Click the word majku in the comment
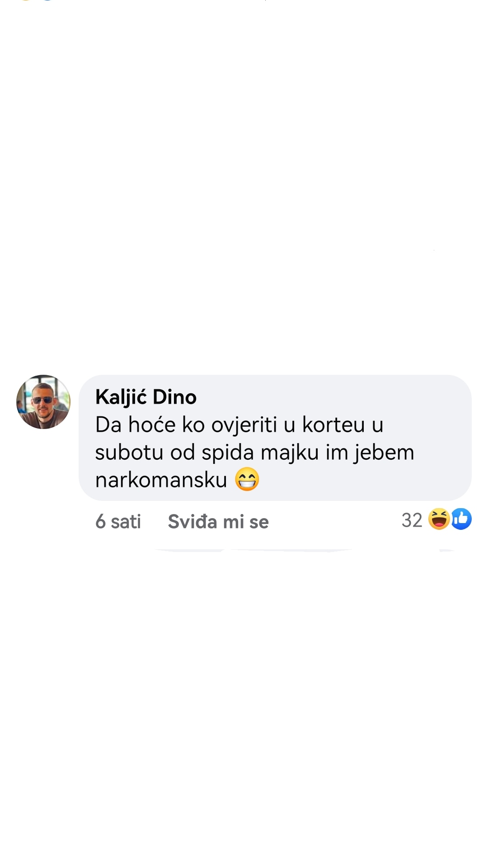Image resolution: width=488 pixels, height=868 pixels. (290, 453)
